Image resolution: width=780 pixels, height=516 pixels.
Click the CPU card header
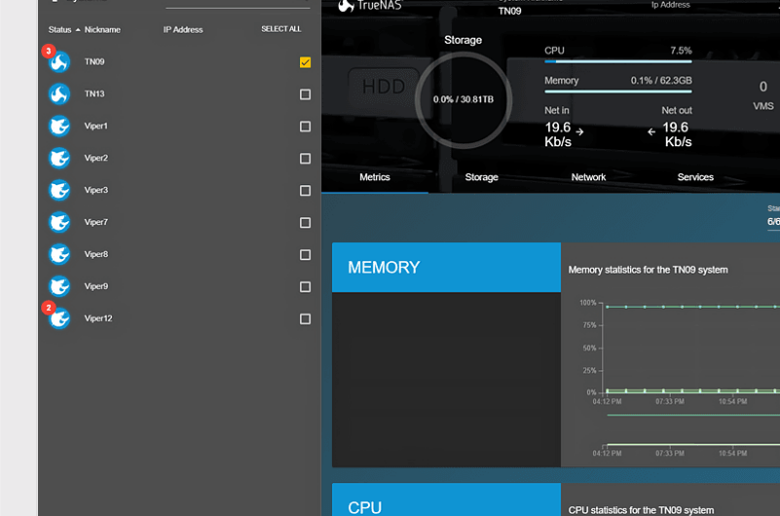[446, 500]
